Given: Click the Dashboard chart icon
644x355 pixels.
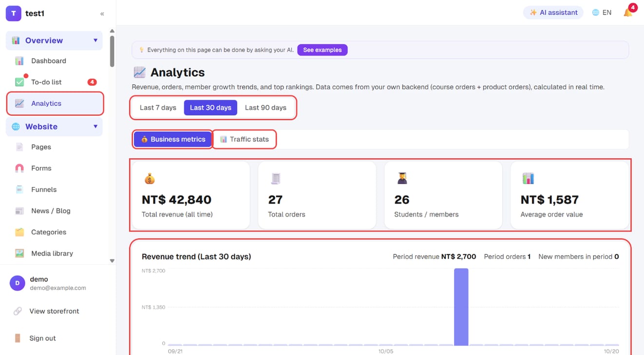Looking at the screenshot, I should 19,61.
